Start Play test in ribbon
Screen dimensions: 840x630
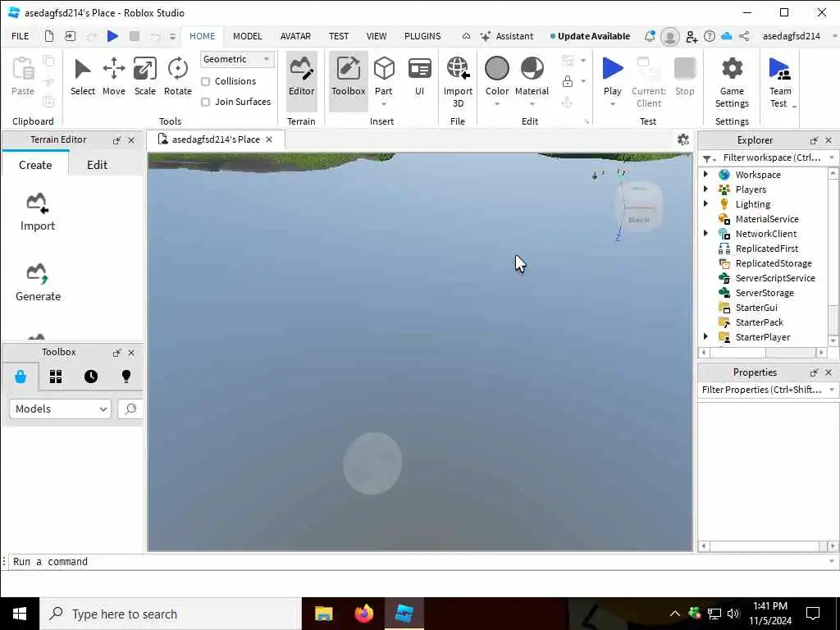(x=612, y=69)
